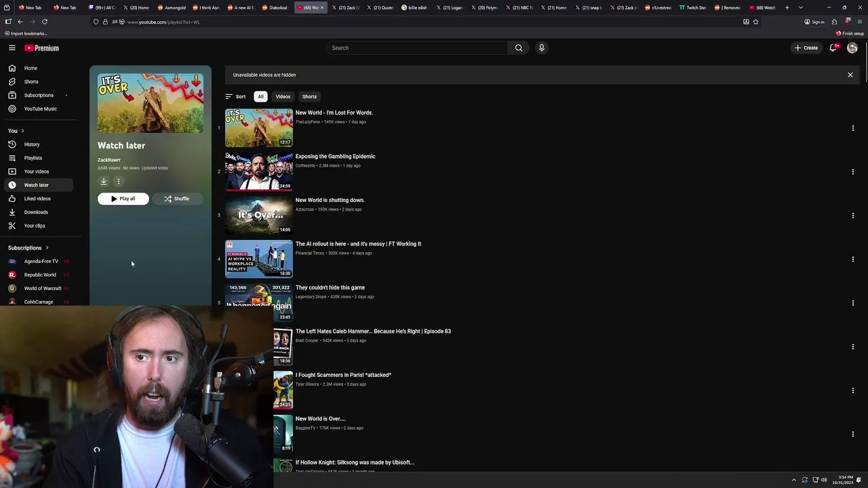Go back in the browser

click(20, 22)
